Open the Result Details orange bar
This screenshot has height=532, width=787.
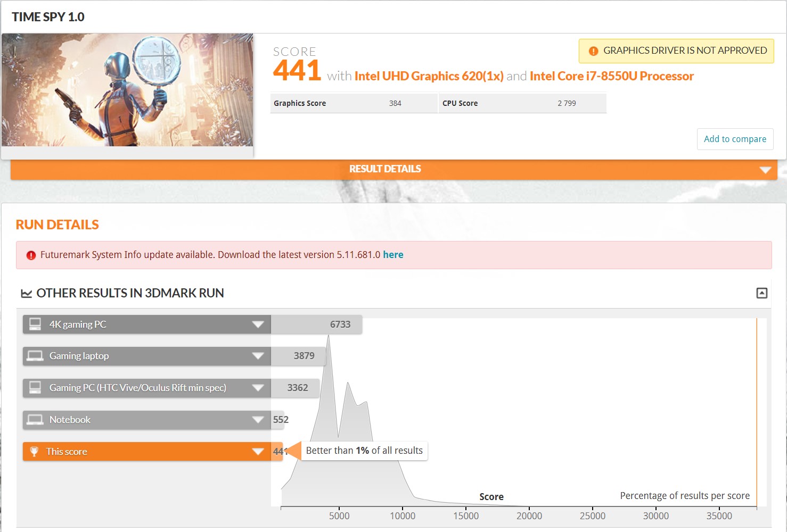tap(394, 169)
